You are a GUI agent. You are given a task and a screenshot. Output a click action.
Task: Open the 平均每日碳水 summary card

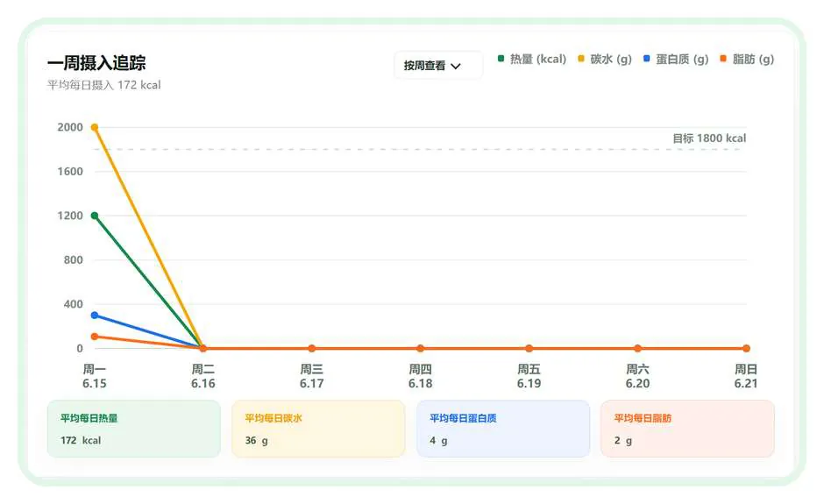[318, 429]
